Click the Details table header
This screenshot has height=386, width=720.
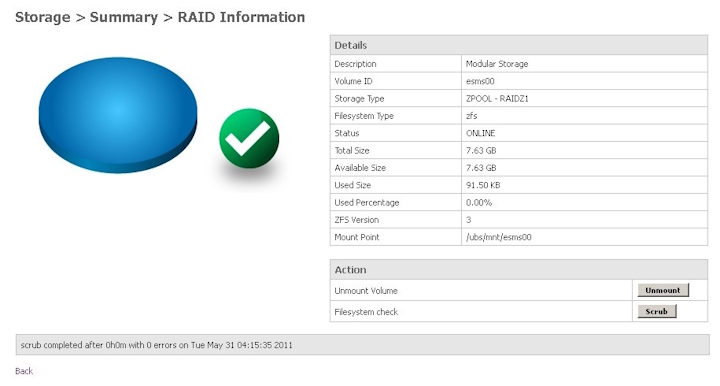point(518,45)
